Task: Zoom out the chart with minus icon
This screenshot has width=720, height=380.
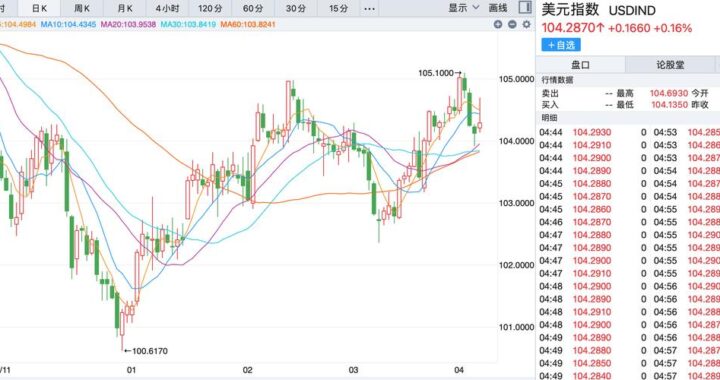Action: 512,24
